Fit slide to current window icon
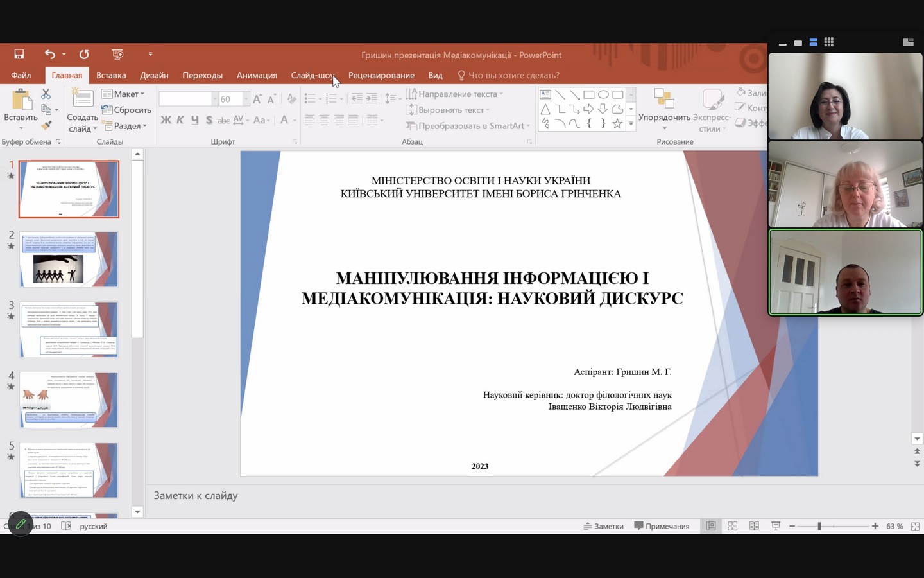This screenshot has width=924, height=578. click(915, 526)
